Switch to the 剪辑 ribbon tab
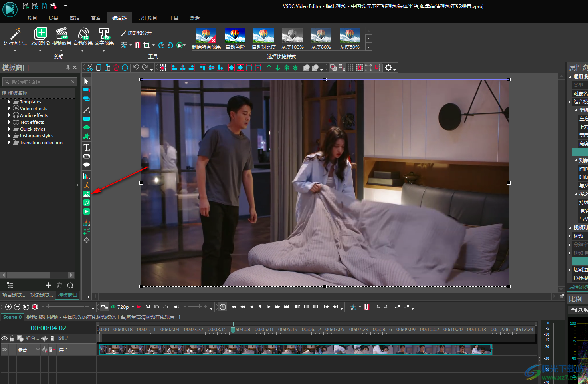The height and width of the screenshot is (384, 588). (75, 18)
